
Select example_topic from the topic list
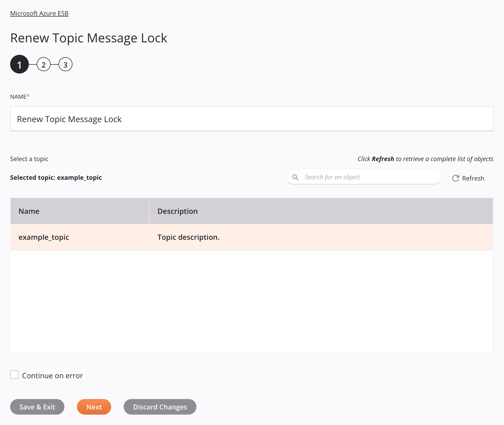[43, 237]
